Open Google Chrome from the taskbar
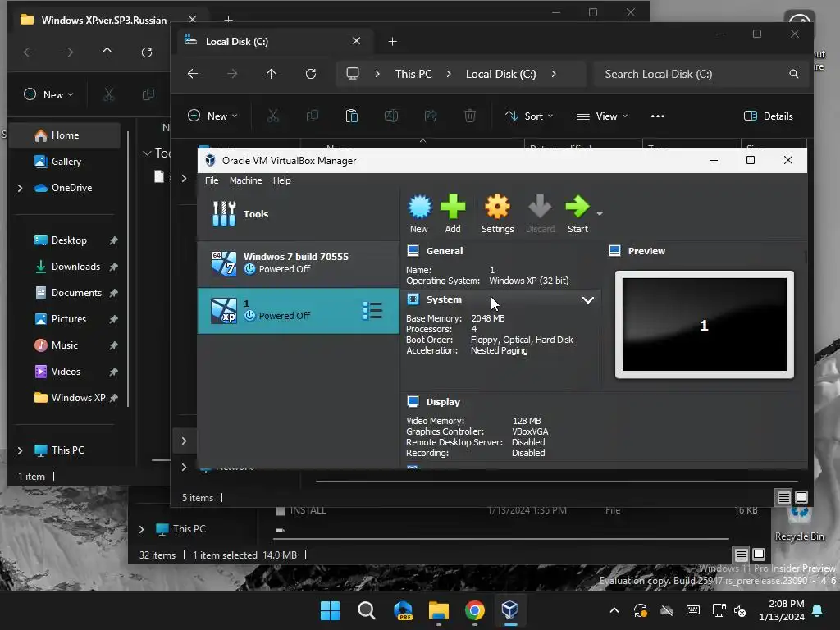 [475, 610]
